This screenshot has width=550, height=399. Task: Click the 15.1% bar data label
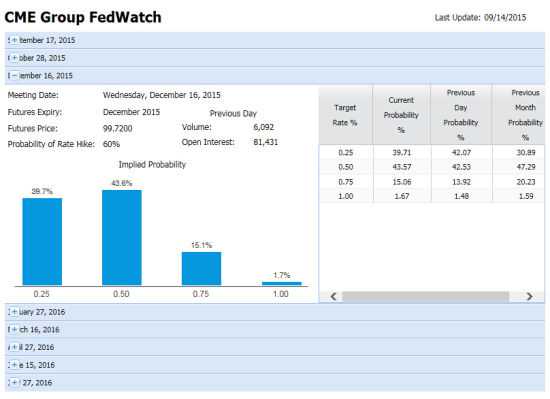(202, 245)
